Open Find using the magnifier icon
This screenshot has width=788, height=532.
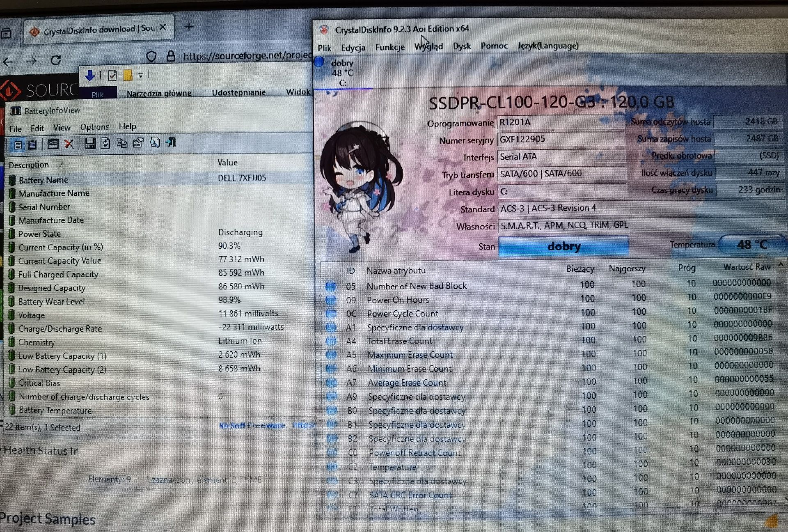tap(155, 142)
